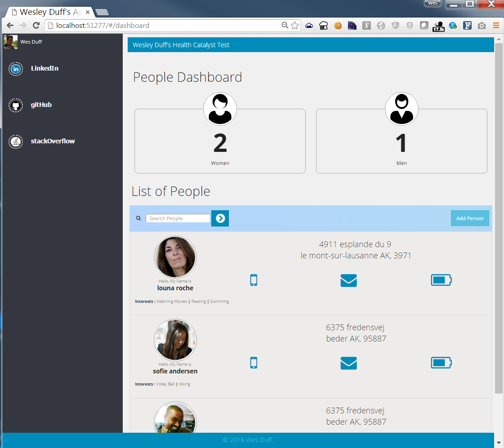Click the cookie extension icon
The width and height of the screenshot is (504, 448).
coord(338,26)
